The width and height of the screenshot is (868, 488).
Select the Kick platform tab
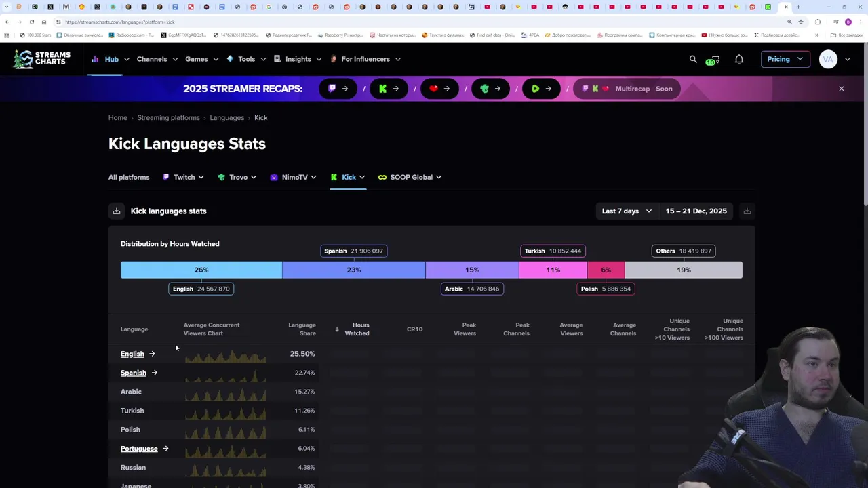click(x=348, y=177)
